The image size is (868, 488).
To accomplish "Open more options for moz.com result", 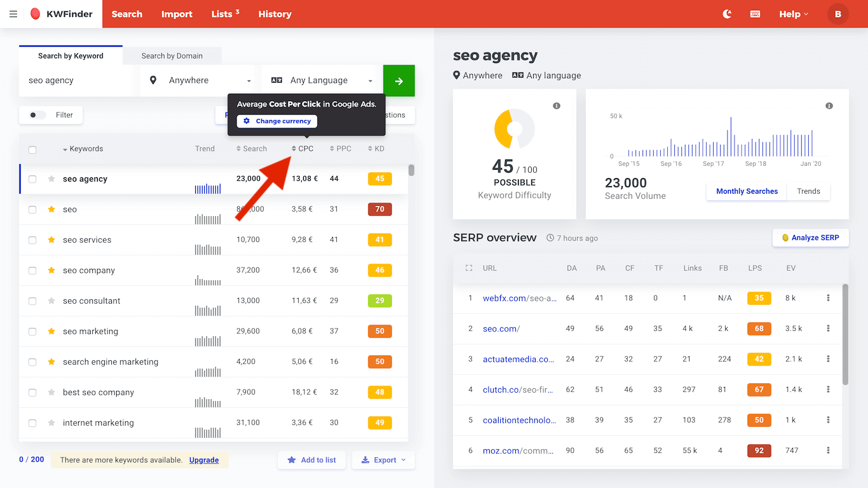I will [828, 451].
